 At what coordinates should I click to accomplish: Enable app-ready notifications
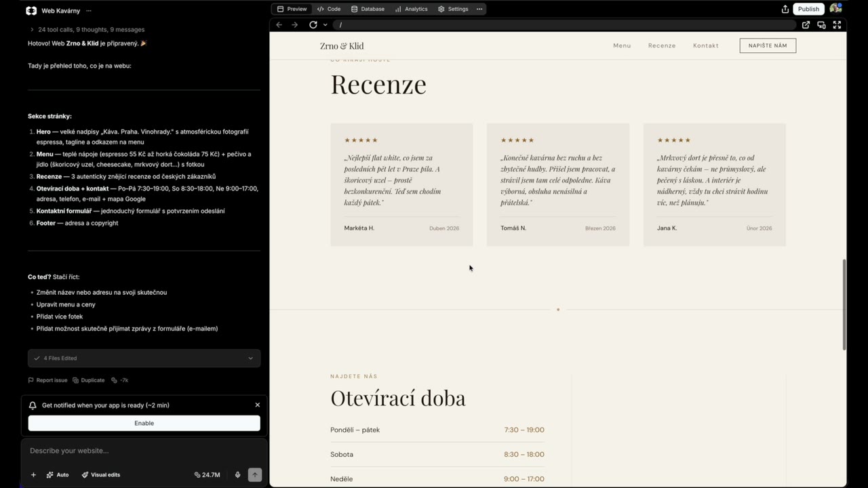pos(144,423)
